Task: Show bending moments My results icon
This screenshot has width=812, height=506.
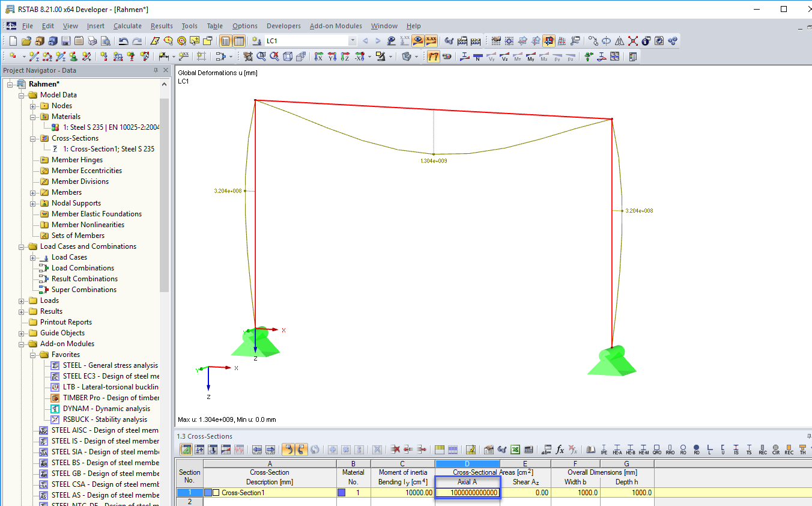Action: (531, 56)
